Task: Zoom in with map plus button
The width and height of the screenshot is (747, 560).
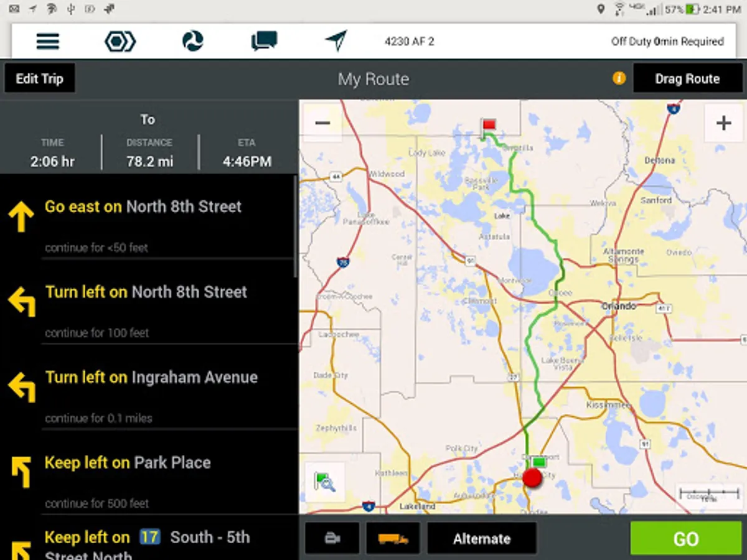Action: [x=723, y=123]
